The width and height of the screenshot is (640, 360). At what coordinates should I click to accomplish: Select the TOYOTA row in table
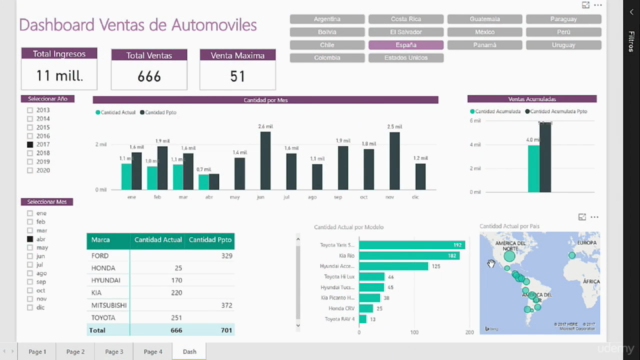pyautogui.click(x=161, y=318)
